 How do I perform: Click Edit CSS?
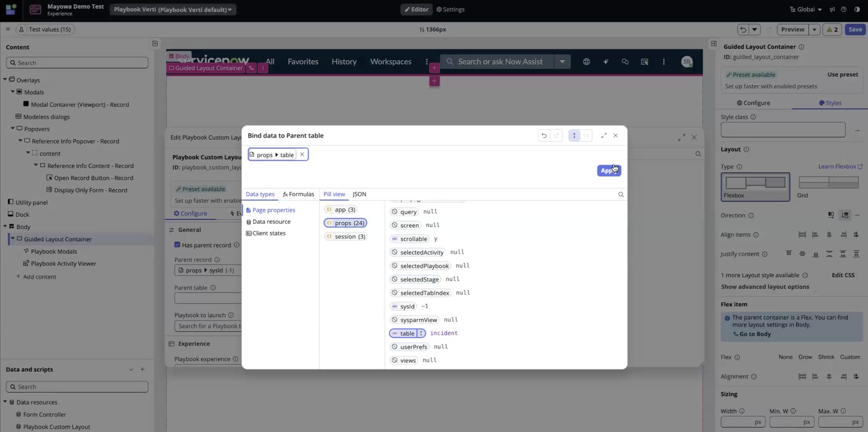click(x=843, y=275)
